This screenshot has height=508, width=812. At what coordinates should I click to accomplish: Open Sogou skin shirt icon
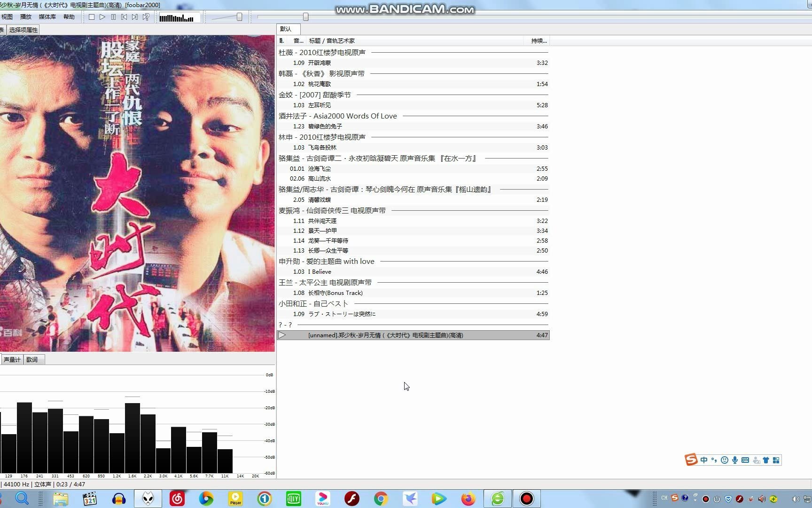[x=766, y=460]
